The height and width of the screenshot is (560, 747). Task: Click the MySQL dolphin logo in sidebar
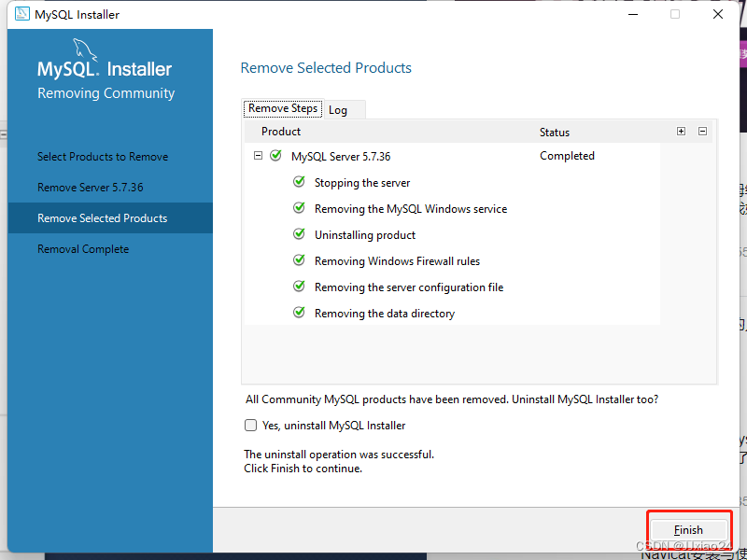[x=85, y=50]
